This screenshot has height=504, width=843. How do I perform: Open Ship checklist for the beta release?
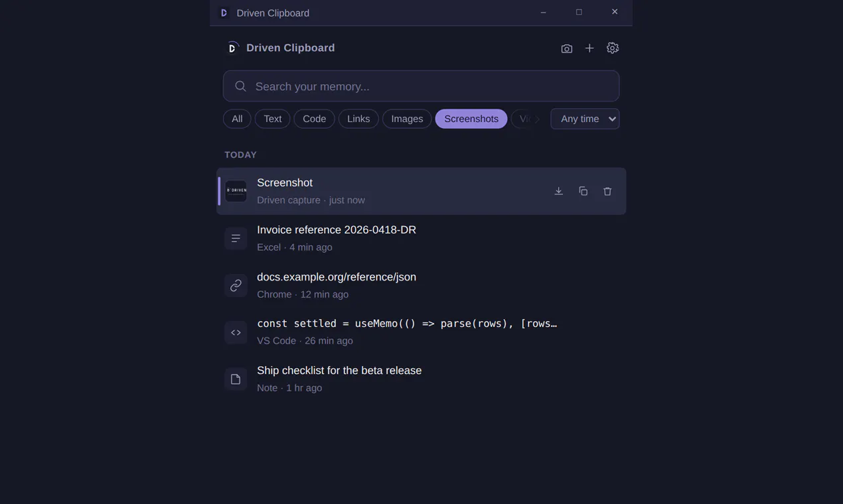[421, 379]
